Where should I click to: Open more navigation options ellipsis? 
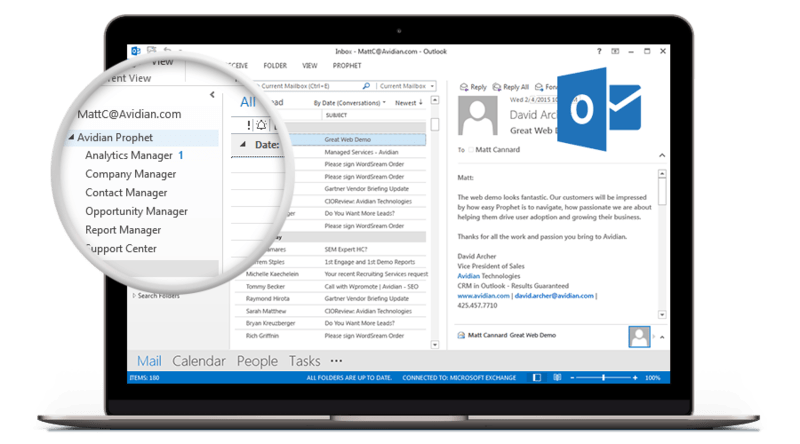click(336, 361)
